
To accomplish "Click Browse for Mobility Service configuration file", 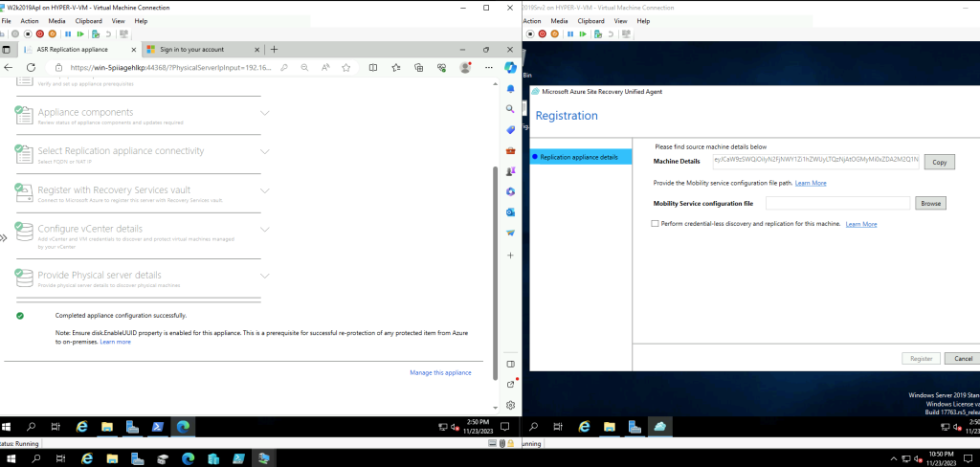I will (930, 203).
